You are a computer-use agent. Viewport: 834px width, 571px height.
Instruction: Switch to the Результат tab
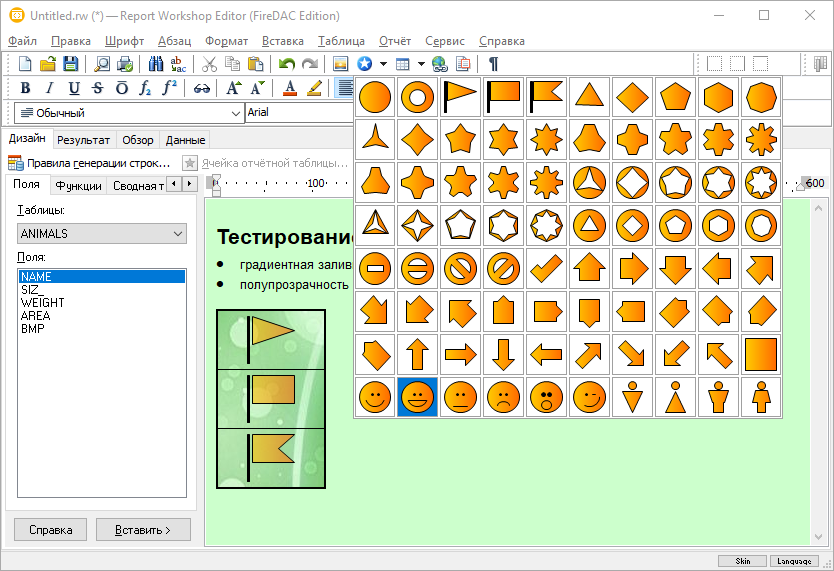(x=83, y=140)
